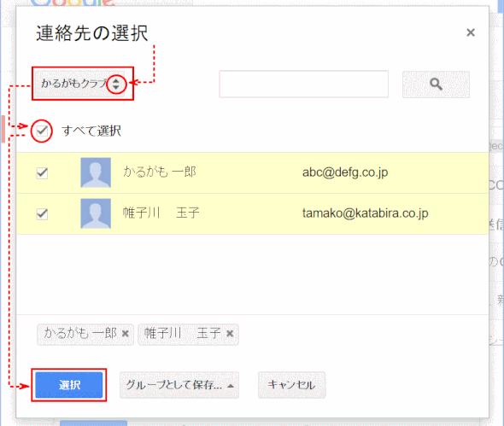The image size is (504, 426).
Task: Toggle the すべて選択 checkbox
Action: [x=42, y=131]
